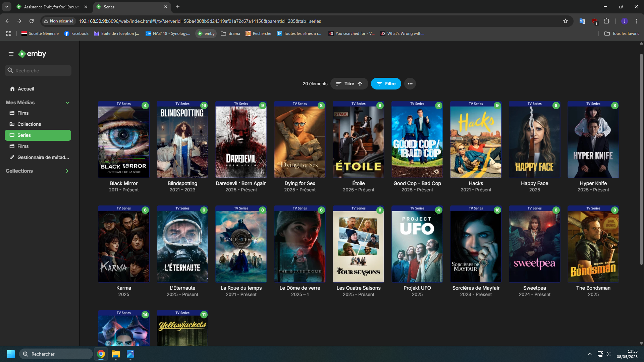Toggle the Emby hamburger menu icon

[x=11, y=54]
